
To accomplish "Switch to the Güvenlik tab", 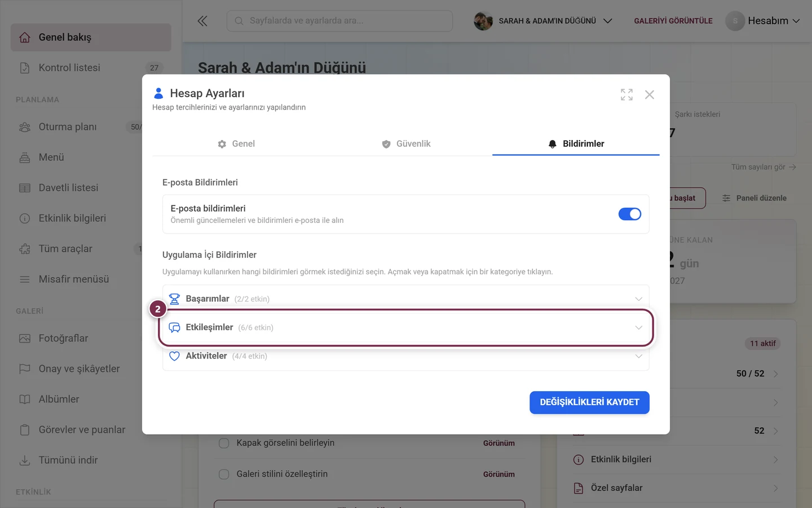I will (x=406, y=144).
